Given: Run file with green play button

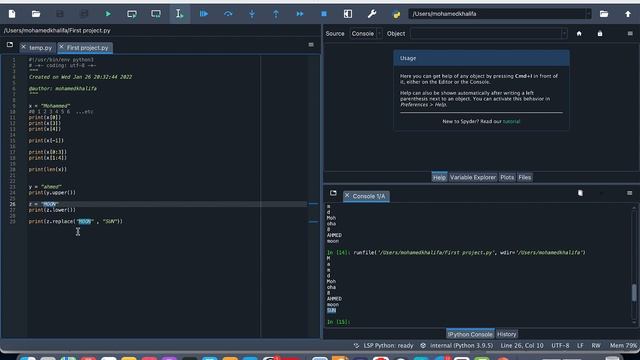Looking at the screenshot, I should click(x=108, y=14).
